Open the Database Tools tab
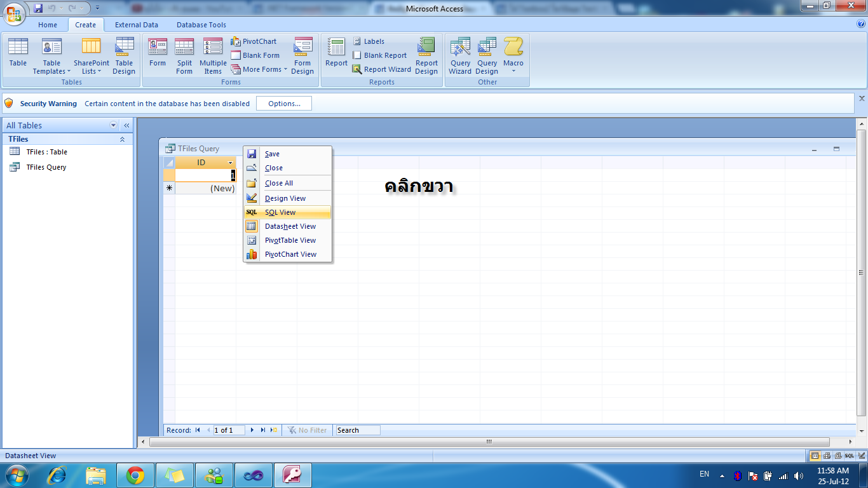868x488 pixels. tap(201, 25)
